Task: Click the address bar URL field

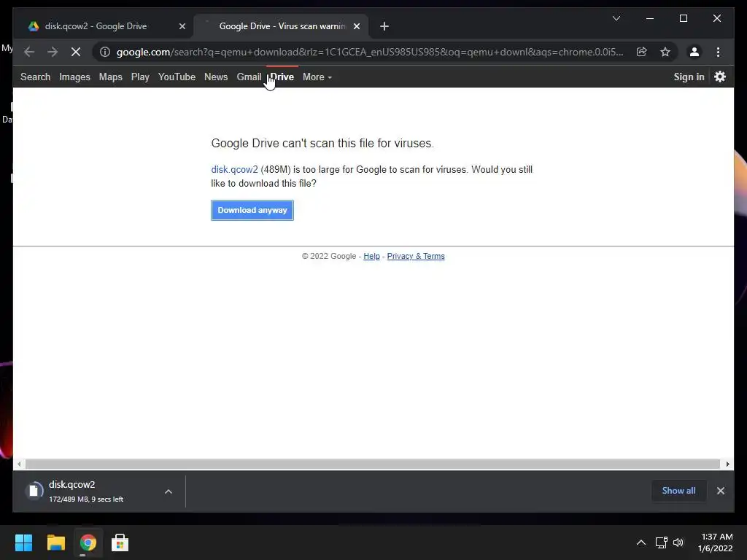Action: pos(369,52)
